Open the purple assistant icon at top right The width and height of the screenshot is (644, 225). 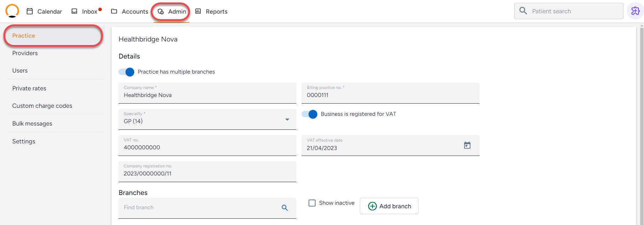[635, 11]
